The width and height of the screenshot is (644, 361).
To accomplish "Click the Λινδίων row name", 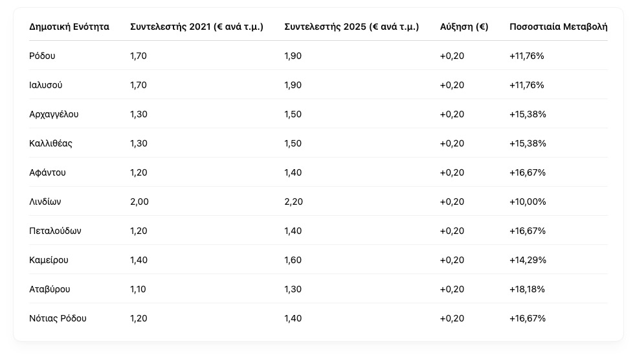I will pyautogui.click(x=45, y=202).
